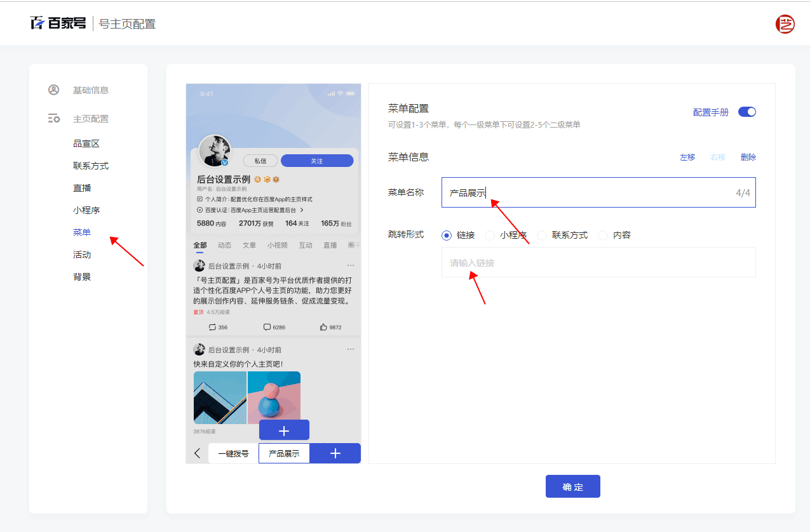Screen dimensions: 810x532
Task: Click the 后台设置示例 profile name
Action: (x=224, y=180)
